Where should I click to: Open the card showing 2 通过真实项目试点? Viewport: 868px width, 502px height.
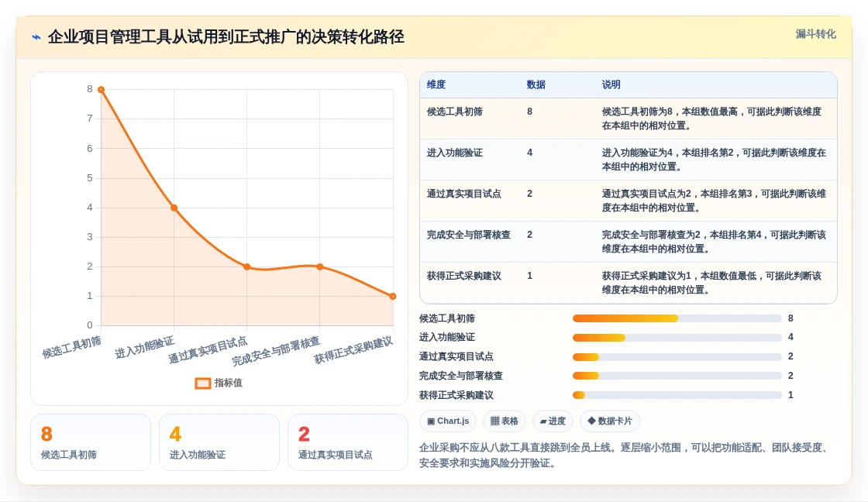[x=348, y=442]
